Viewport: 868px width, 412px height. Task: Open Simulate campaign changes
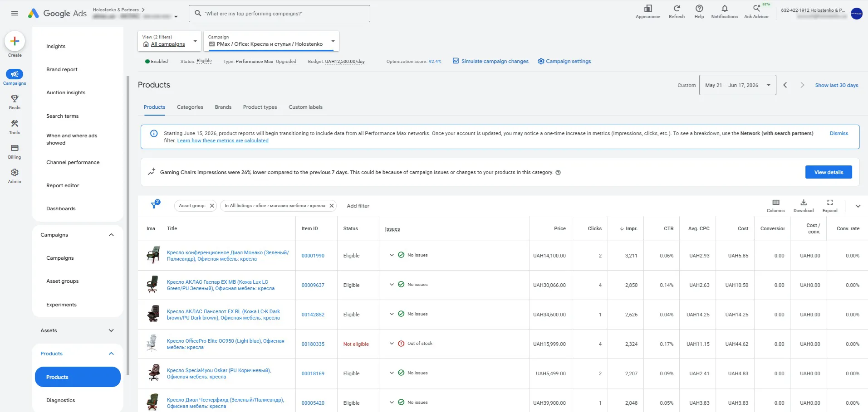tap(490, 61)
